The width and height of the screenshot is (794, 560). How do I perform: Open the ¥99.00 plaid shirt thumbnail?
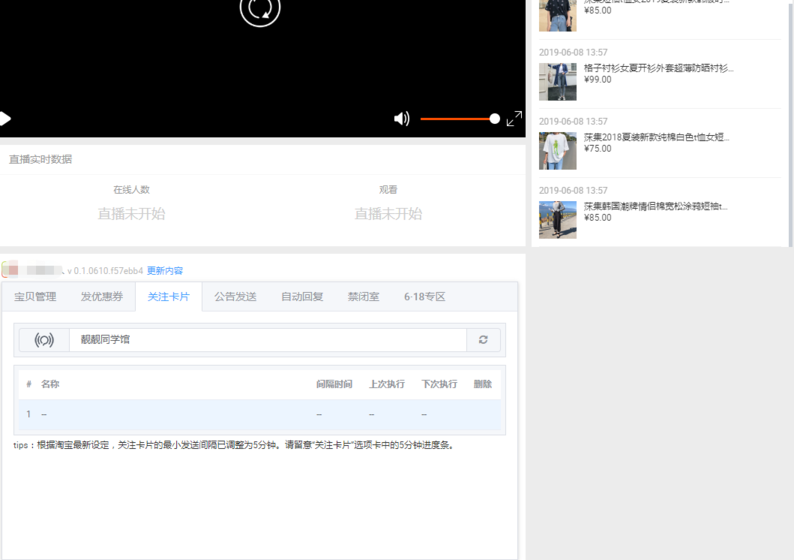[557, 82]
